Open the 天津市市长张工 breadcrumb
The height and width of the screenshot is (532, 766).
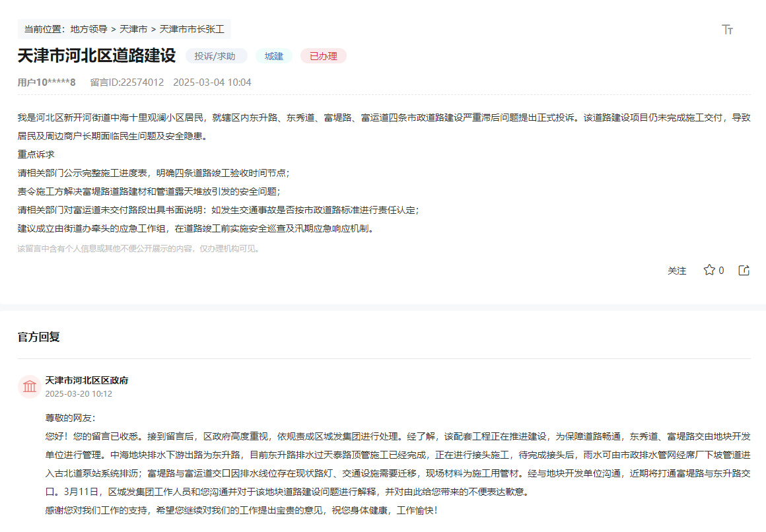(191, 29)
